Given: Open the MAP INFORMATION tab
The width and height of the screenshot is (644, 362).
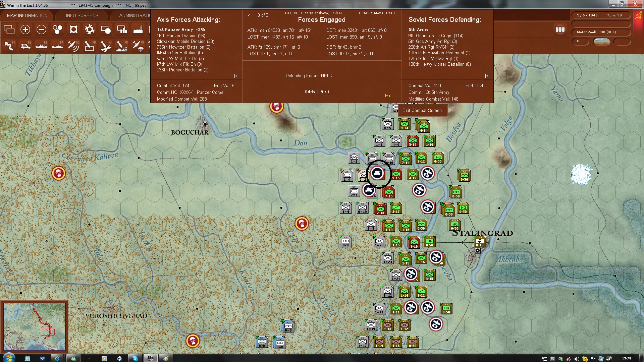Looking at the screenshot, I should 27,15.
